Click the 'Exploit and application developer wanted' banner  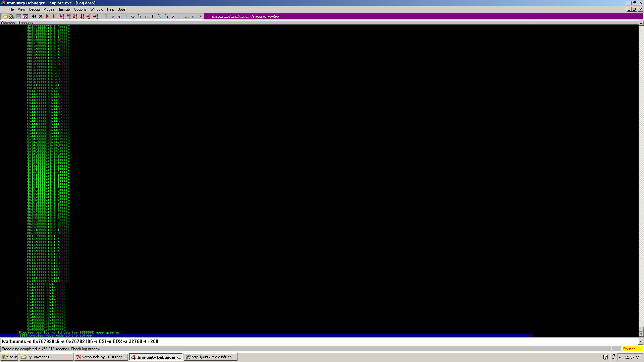[245, 16]
